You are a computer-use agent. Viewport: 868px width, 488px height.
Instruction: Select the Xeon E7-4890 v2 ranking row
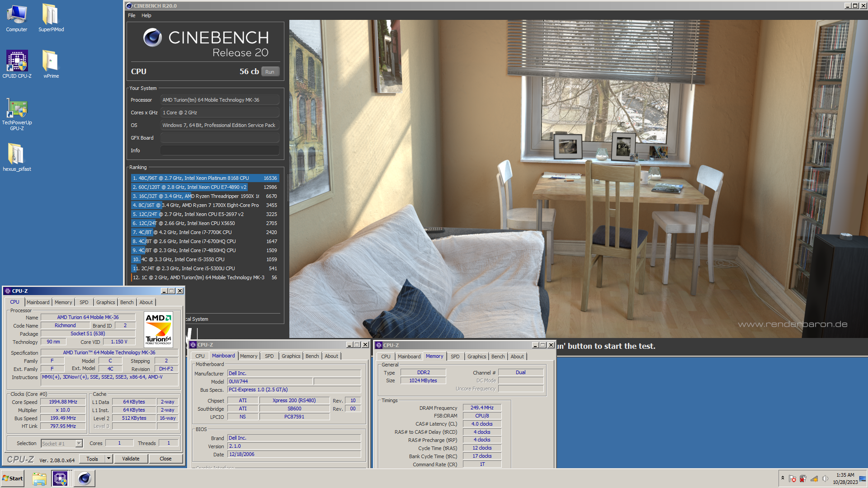[x=205, y=187]
